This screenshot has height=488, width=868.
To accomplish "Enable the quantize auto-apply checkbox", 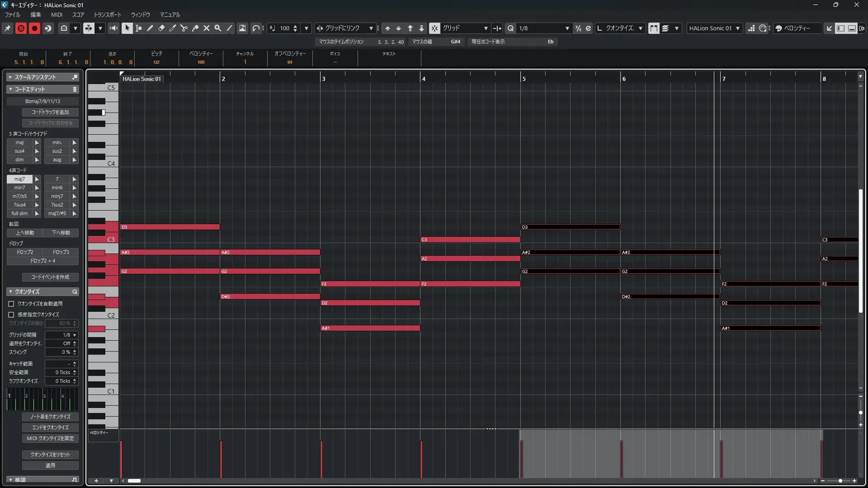I will pyautogui.click(x=11, y=304).
